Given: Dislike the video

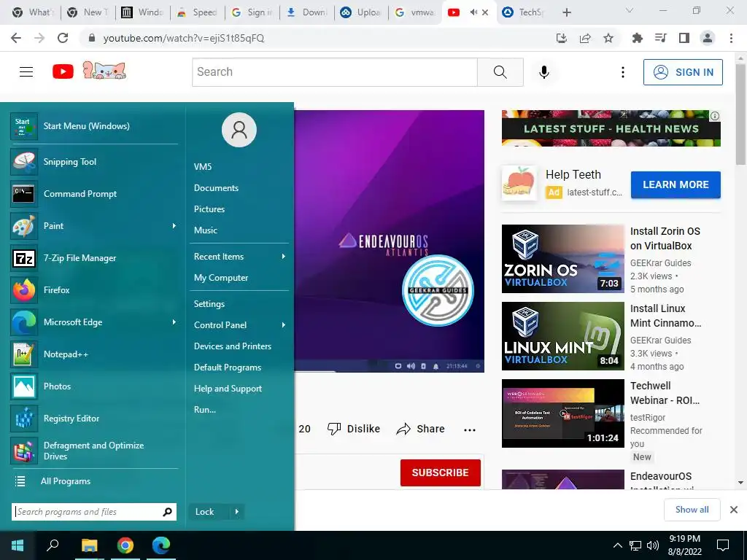Looking at the screenshot, I should pos(354,429).
